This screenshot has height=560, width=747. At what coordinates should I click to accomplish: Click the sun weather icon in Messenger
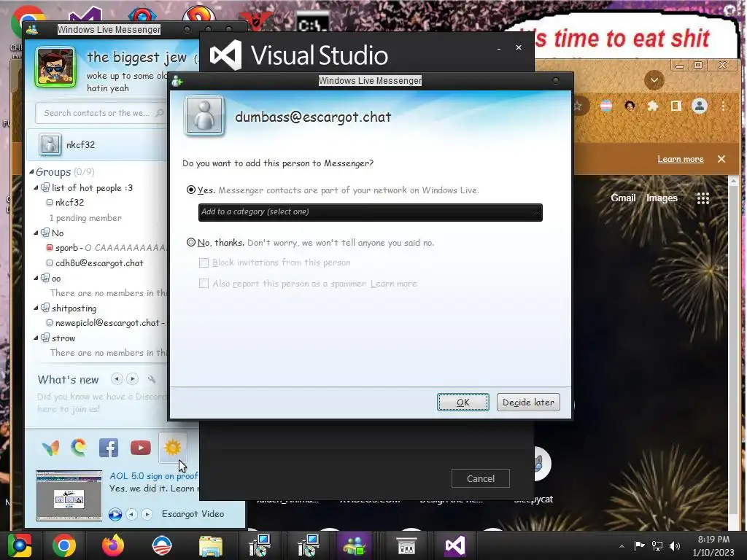(x=172, y=448)
